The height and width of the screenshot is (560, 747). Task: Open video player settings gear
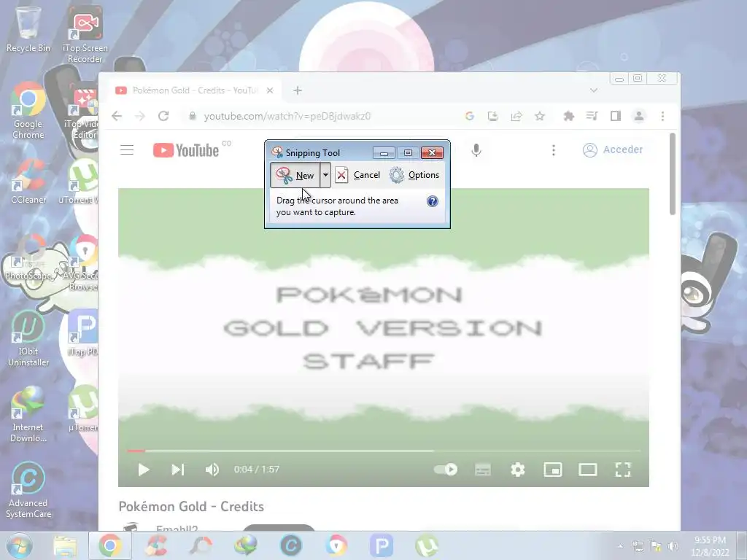pyautogui.click(x=518, y=470)
